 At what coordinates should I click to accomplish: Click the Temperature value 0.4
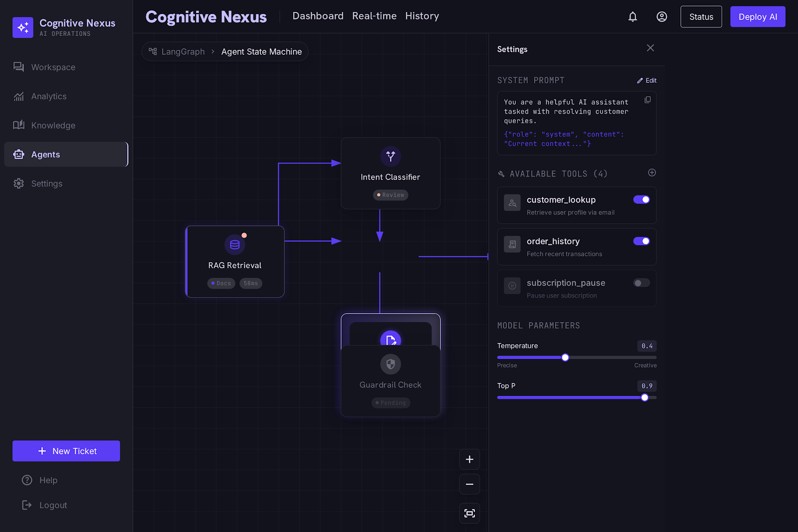coord(647,346)
